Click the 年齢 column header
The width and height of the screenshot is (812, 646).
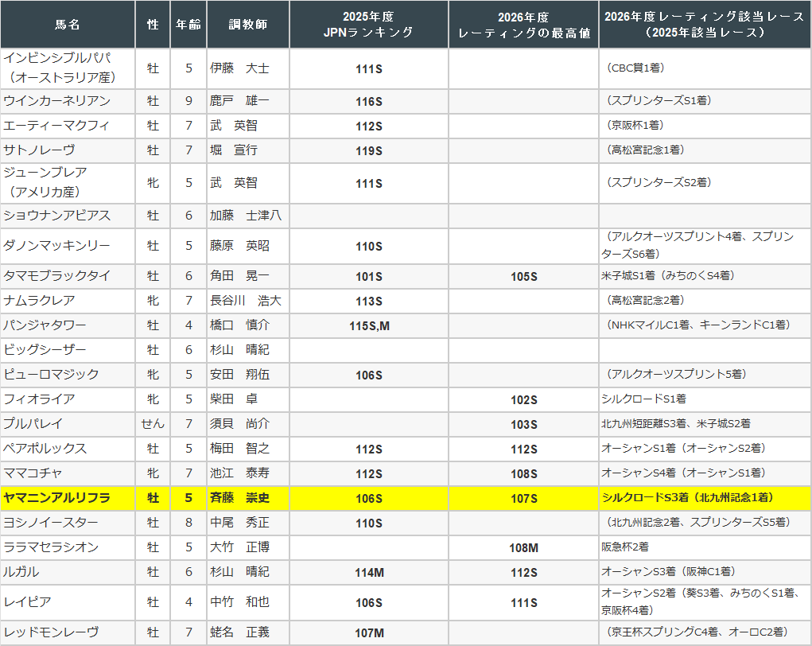pos(188,25)
